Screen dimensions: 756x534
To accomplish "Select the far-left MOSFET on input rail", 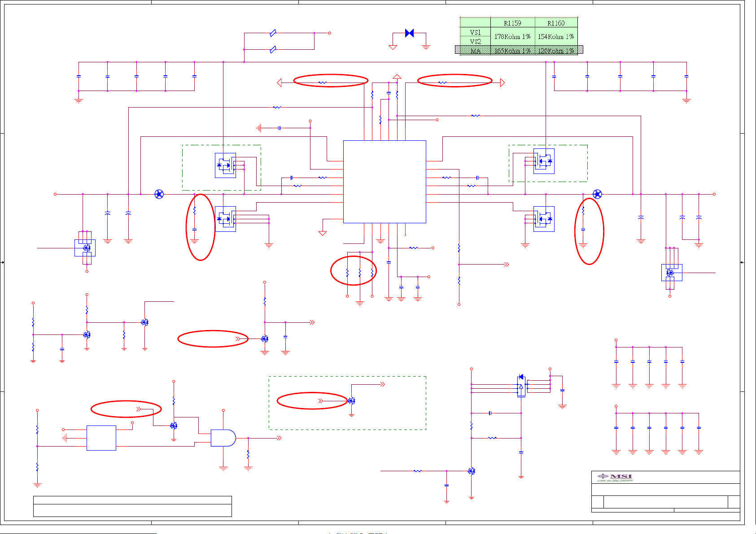I will pyautogui.click(x=85, y=248).
